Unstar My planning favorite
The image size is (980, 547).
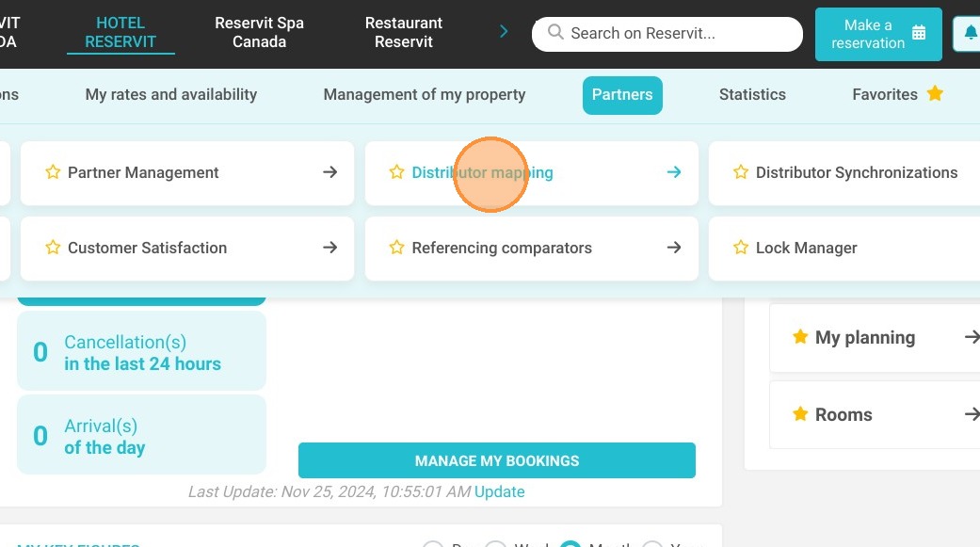click(800, 337)
